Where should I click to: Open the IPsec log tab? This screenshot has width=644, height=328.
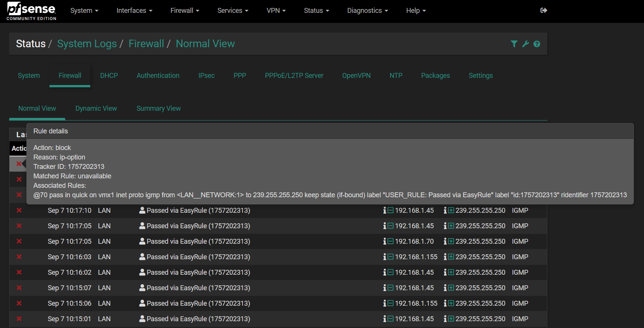point(207,76)
